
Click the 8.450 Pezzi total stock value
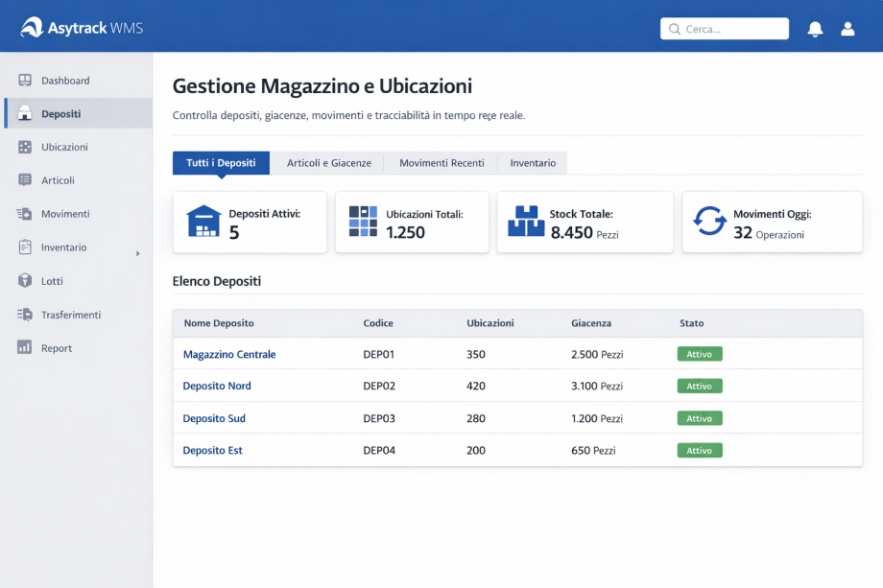point(585,232)
